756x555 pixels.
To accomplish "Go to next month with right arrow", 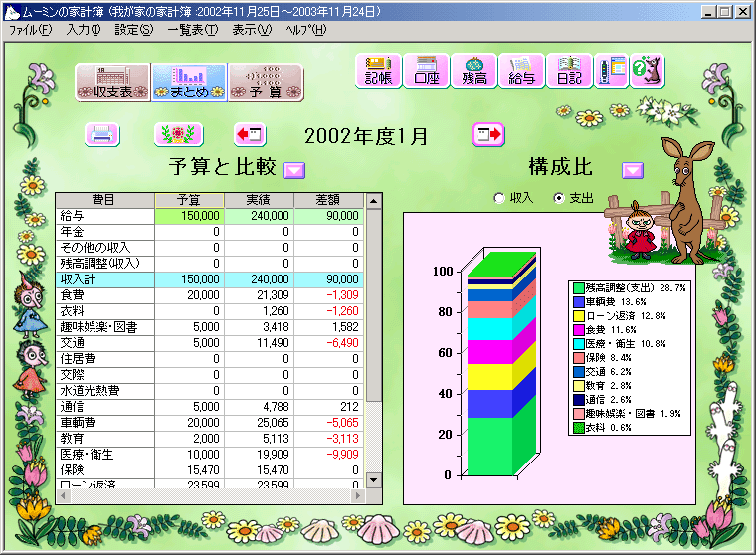I will click(488, 134).
